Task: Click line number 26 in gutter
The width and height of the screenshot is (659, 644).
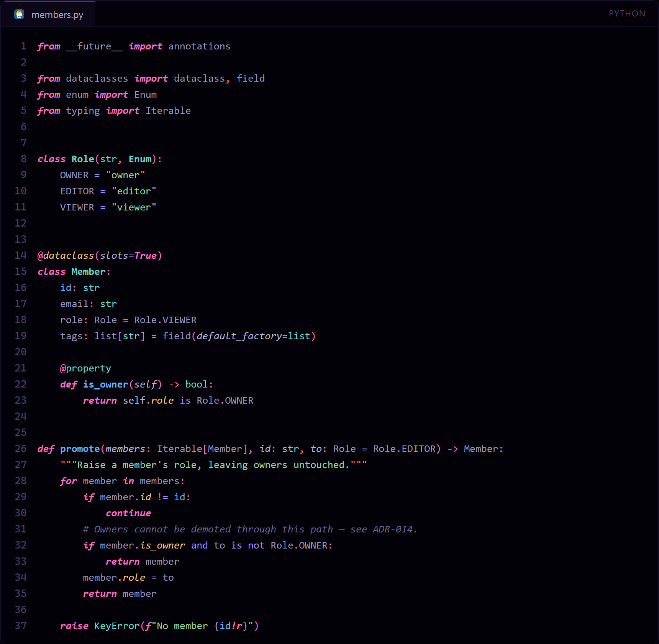Action: click(21, 449)
